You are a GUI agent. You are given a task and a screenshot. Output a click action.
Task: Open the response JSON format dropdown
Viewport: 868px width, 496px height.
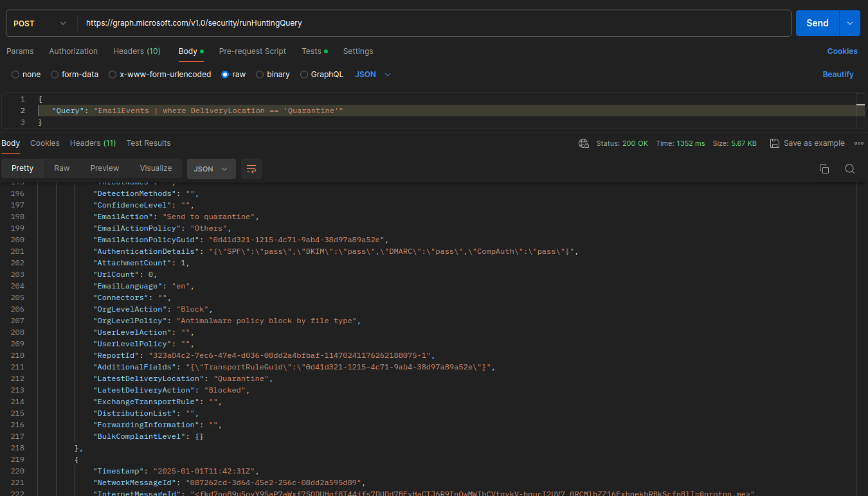[212, 169]
